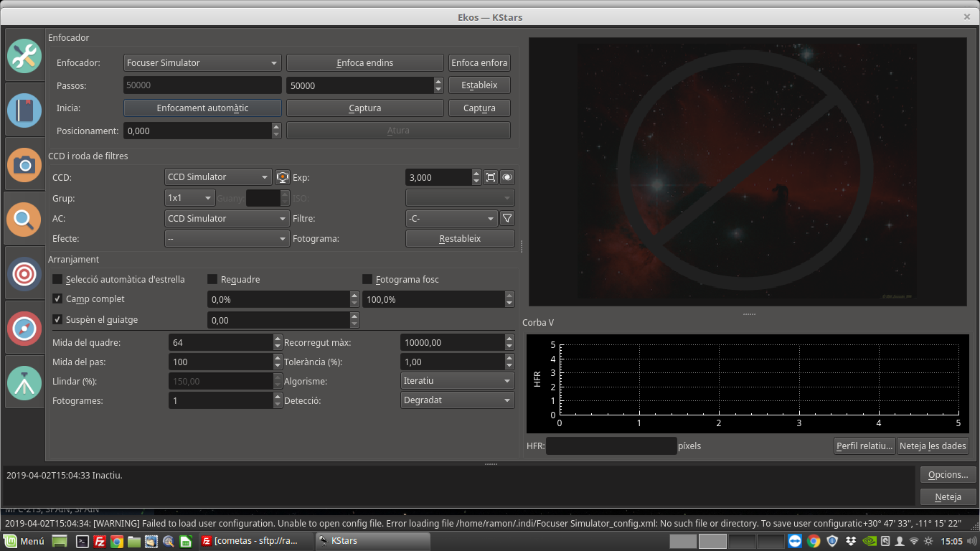Uncheck the Camp complet checkbox
The height and width of the screenshot is (551, 980).
coord(57,298)
